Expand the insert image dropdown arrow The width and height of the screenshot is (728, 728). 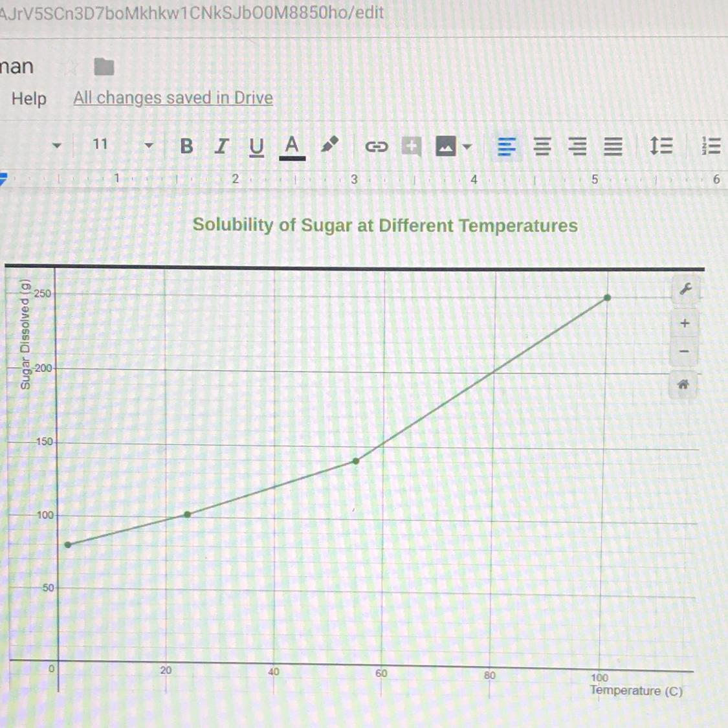pos(467,147)
